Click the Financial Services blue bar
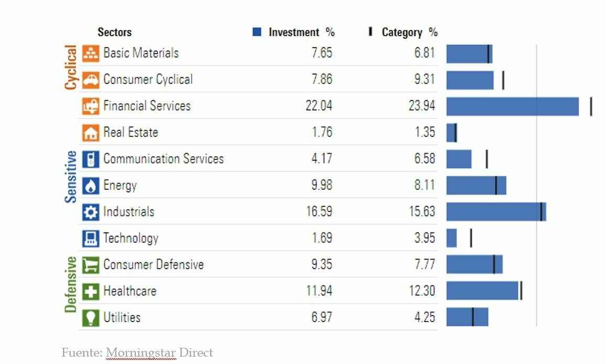Screen dimensions: 605x364 pos(512,106)
